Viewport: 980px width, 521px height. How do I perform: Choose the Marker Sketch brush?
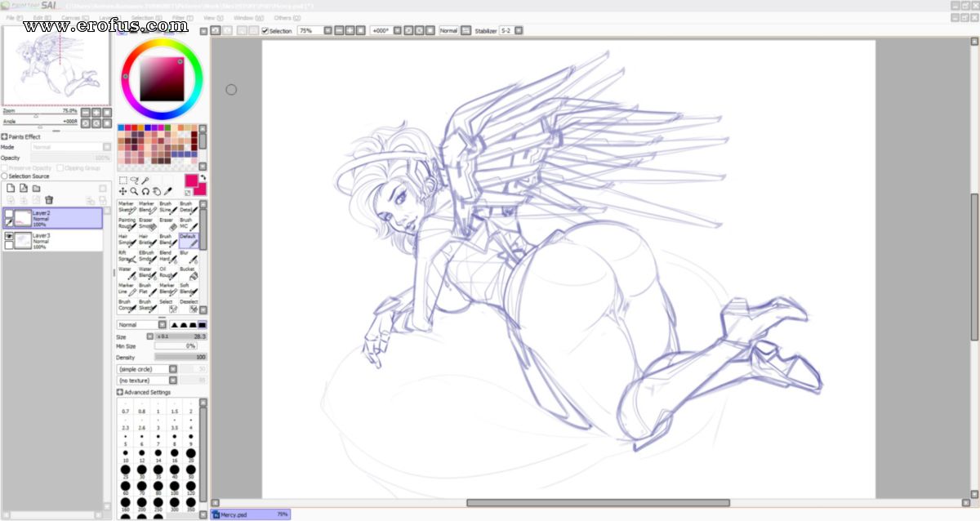click(x=127, y=207)
